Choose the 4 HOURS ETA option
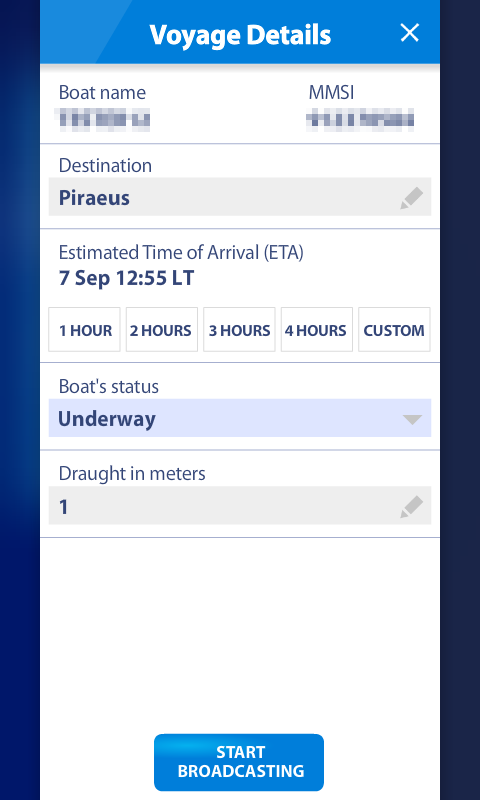Screen dimensions: 480x800 tap(317, 330)
